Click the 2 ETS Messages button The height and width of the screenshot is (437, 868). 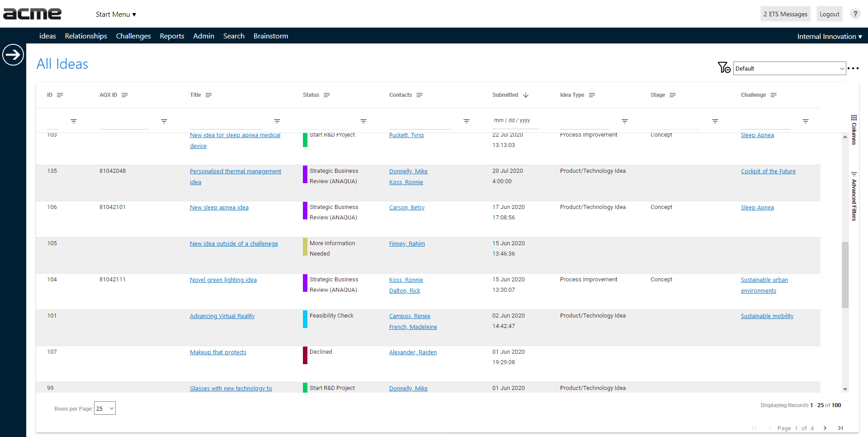click(x=785, y=14)
